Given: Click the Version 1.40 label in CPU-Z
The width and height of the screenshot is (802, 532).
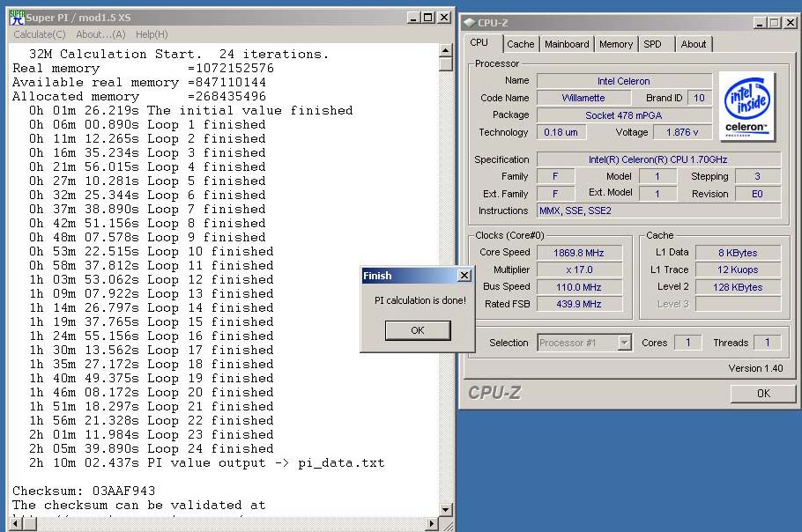Looking at the screenshot, I should point(755,368).
